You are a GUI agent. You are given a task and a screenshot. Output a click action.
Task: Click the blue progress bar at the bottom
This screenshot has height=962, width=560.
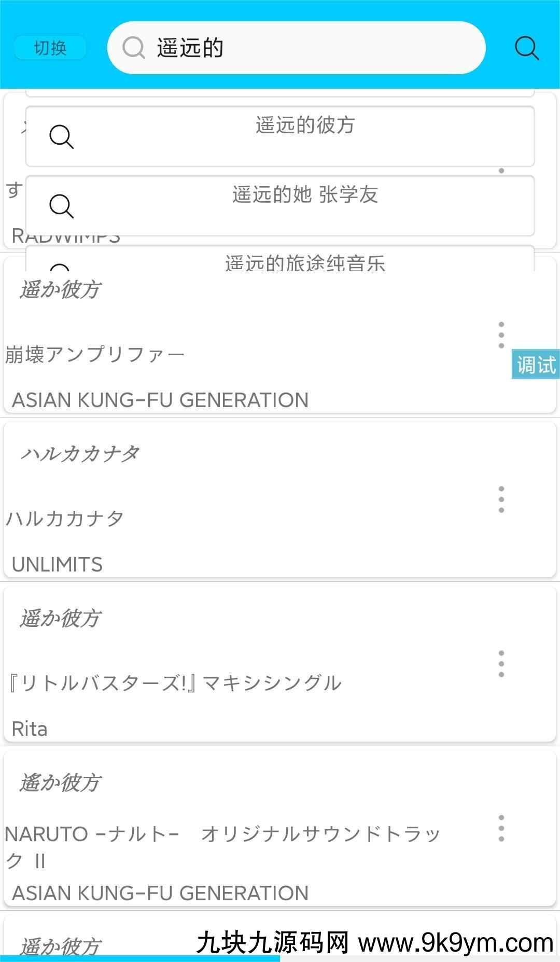coord(140,958)
